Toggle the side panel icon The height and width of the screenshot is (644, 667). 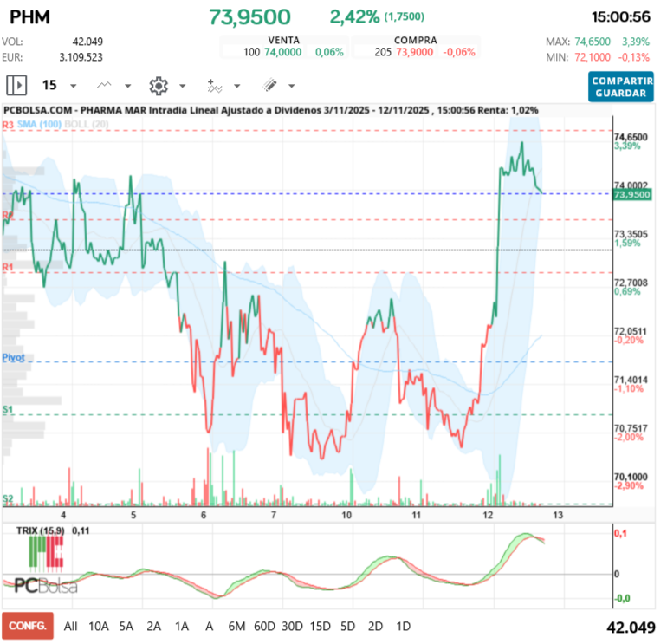16,86
